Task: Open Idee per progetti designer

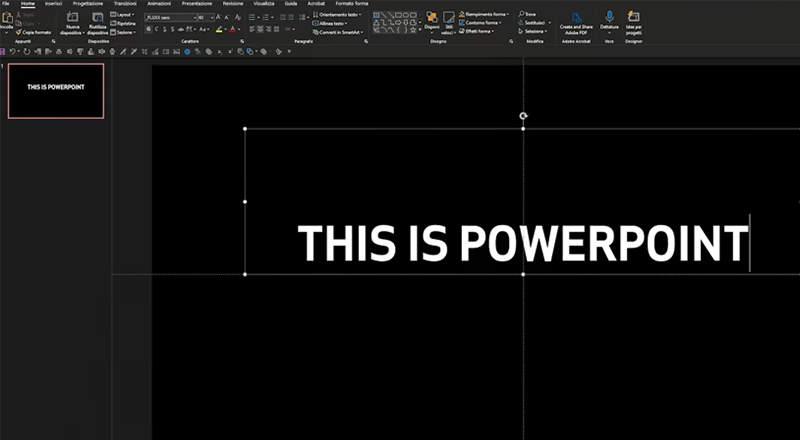Action: pos(634,22)
